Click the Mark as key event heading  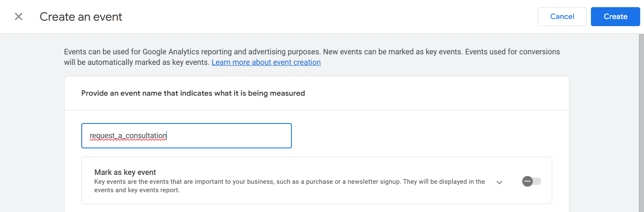(125, 172)
